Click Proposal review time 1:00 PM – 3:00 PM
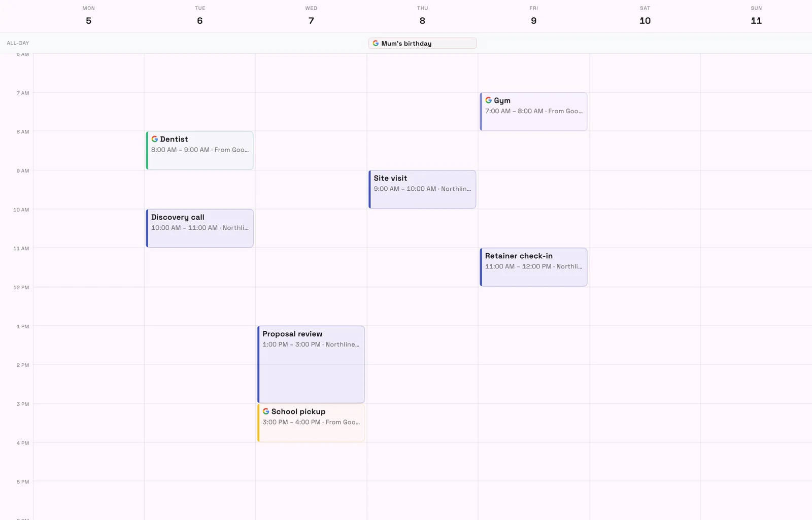This screenshot has width=812, height=520. pos(291,344)
